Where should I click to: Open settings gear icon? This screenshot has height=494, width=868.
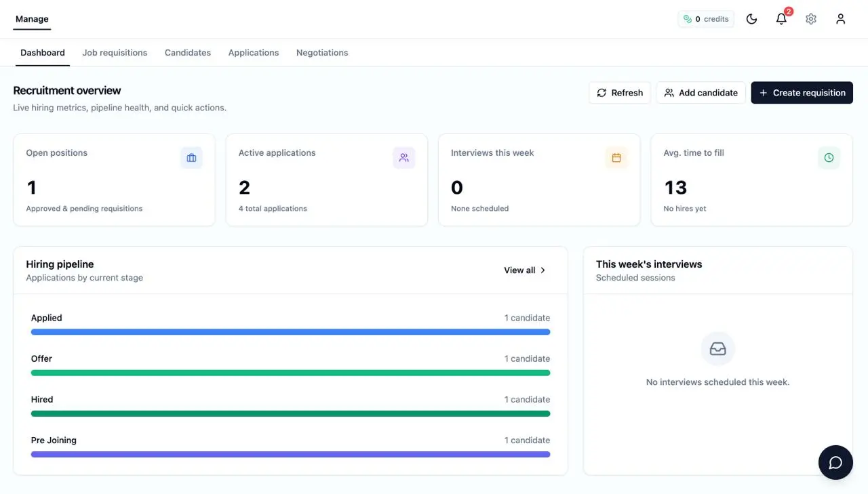coord(811,19)
